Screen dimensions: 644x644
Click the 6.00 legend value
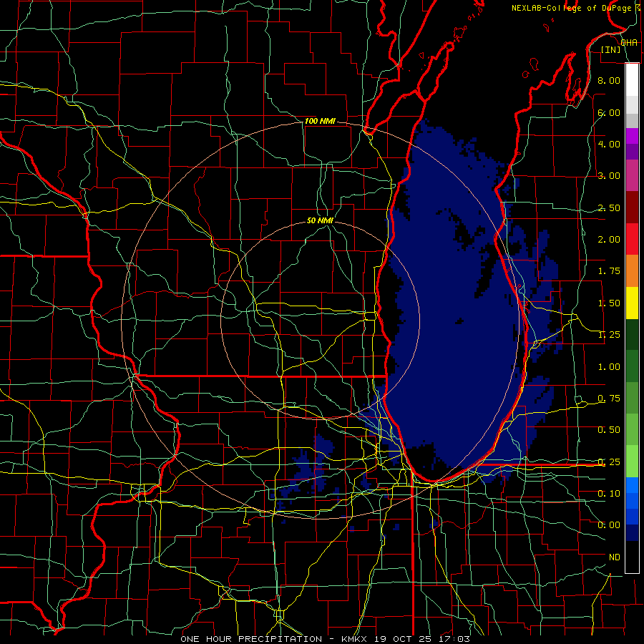[609, 112]
